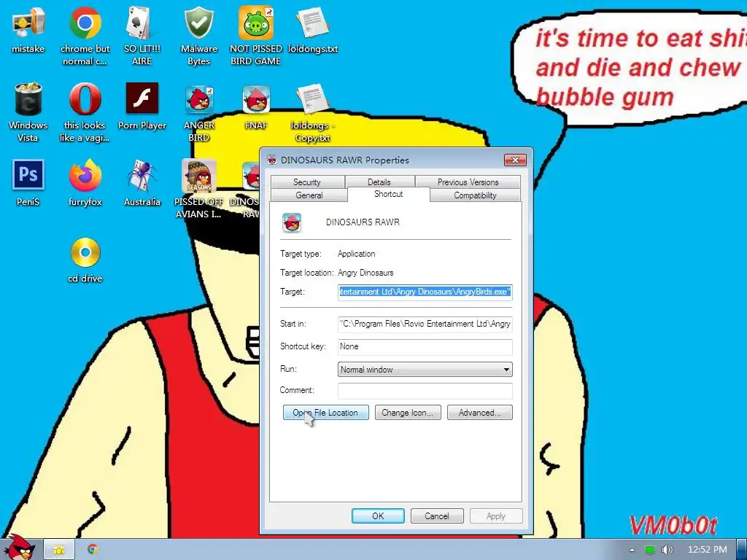The width and height of the screenshot is (747, 560).
Task: Select the Photoshop 'PeniS' desktop icon
Action: (28, 183)
